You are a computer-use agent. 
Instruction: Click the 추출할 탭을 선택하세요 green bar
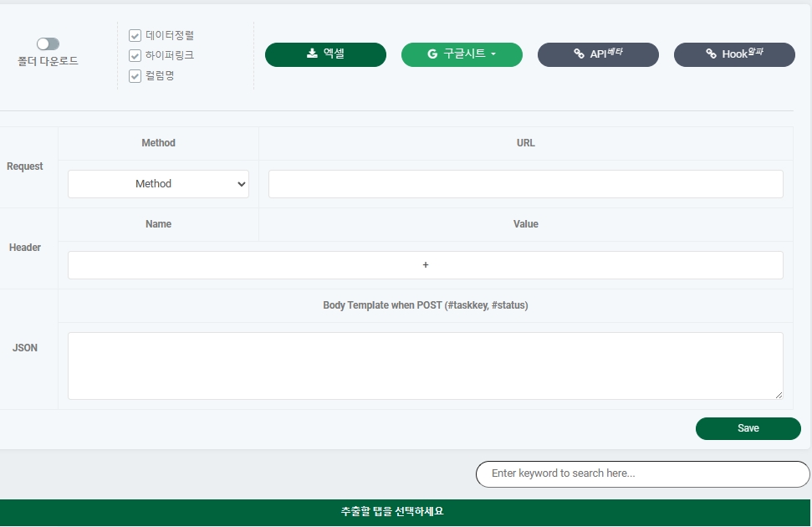(x=406, y=512)
